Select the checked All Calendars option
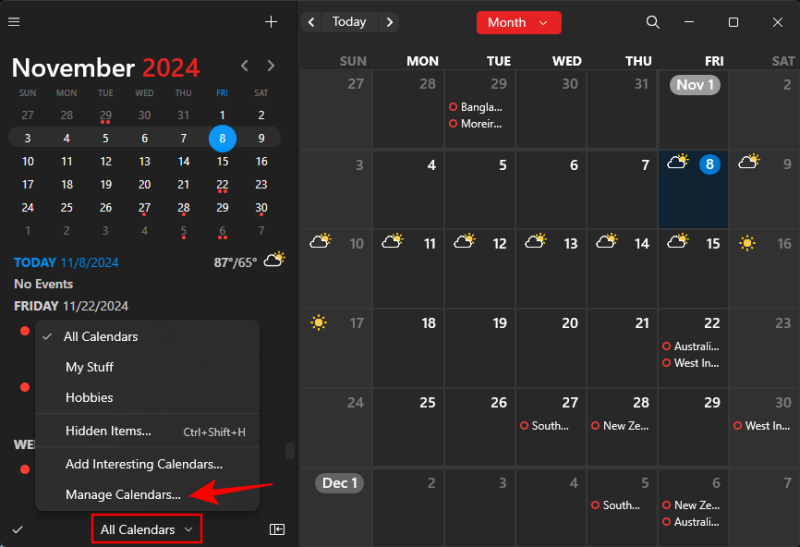 [x=100, y=337]
